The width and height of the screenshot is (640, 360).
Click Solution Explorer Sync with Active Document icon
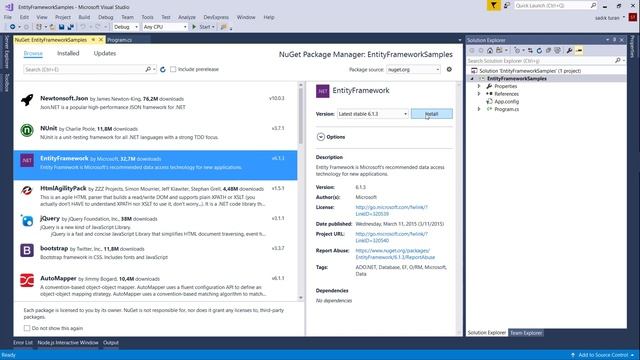click(530, 51)
